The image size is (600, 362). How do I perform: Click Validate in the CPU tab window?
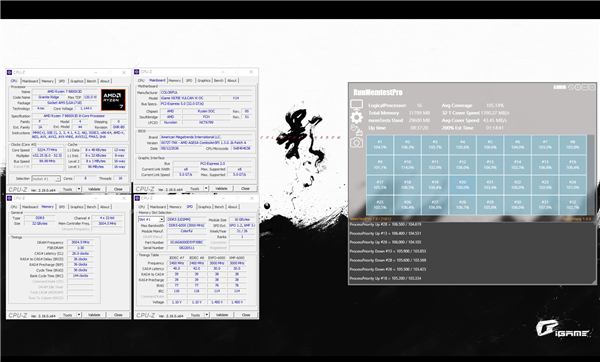(x=94, y=189)
